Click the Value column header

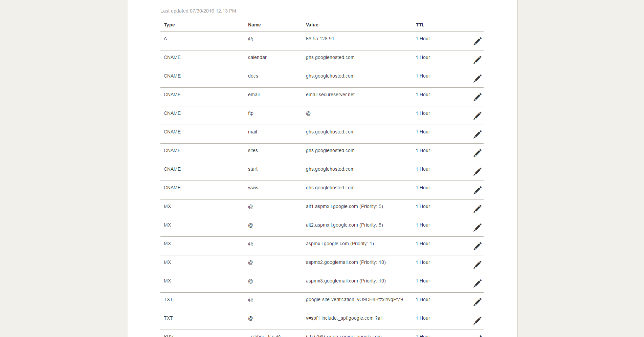[312, 25]
